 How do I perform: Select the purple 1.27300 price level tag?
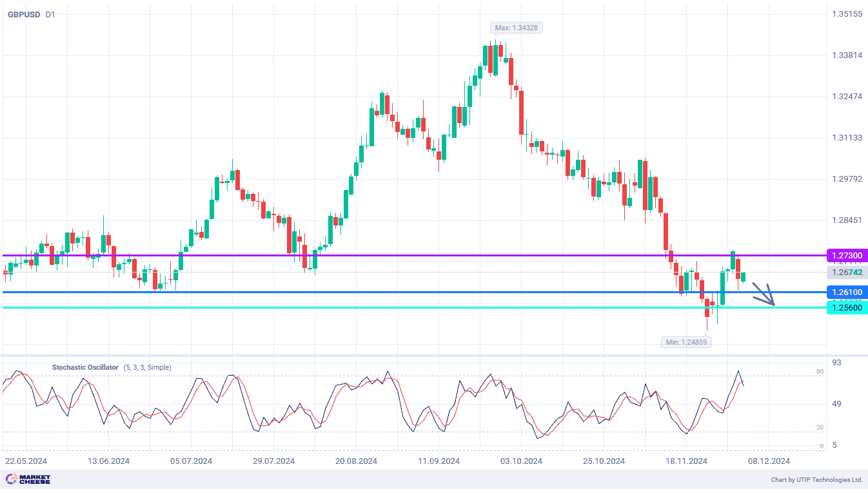pyautogui.click(x=846, y=256)
